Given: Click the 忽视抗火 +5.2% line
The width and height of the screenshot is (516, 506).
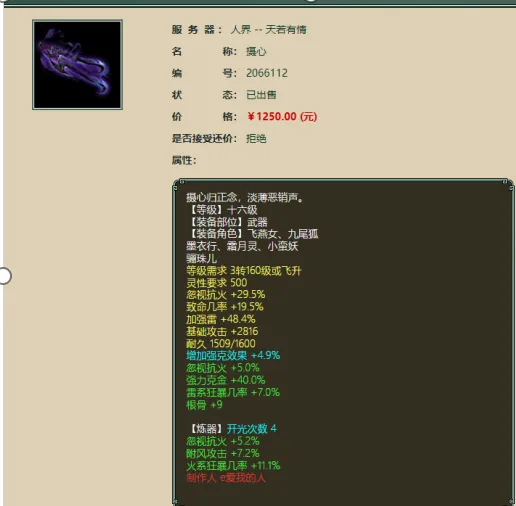Looking at the screenshot, I should pyautogui.click(x=223, y=441).
